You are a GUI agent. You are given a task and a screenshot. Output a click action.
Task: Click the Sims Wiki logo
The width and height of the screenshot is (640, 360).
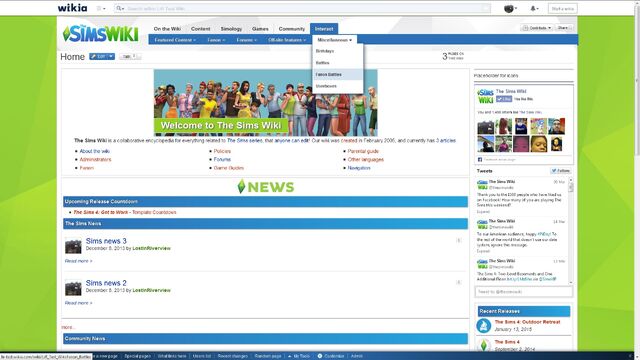coord(101,33)
